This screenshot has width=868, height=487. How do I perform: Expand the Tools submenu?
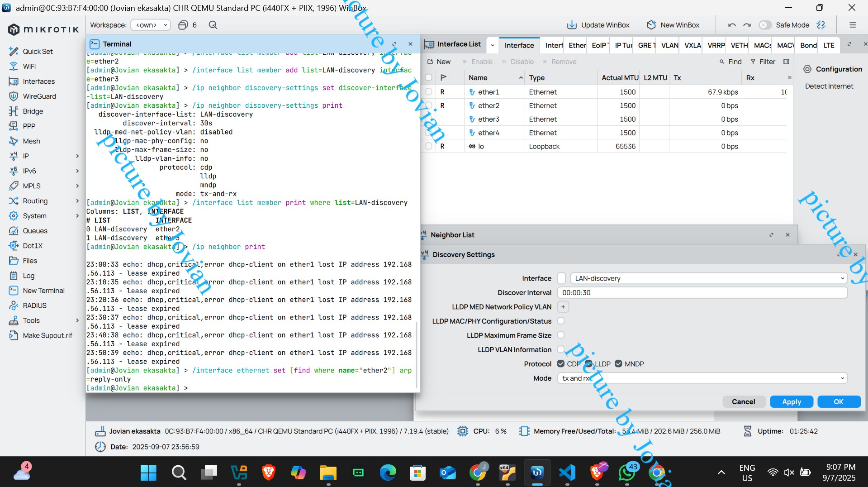tap(77, 320)
